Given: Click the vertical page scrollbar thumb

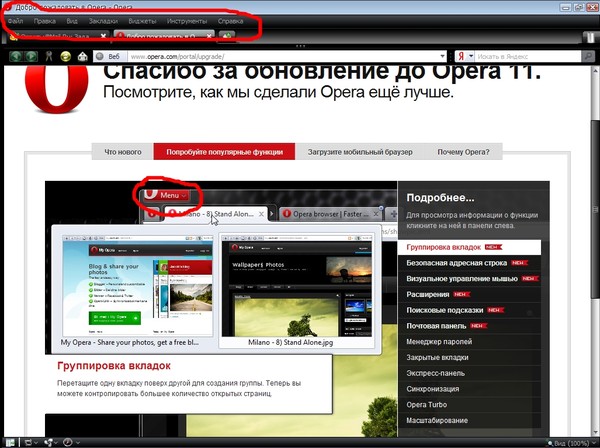Looking at the screenshot, I should pos(595,209).
